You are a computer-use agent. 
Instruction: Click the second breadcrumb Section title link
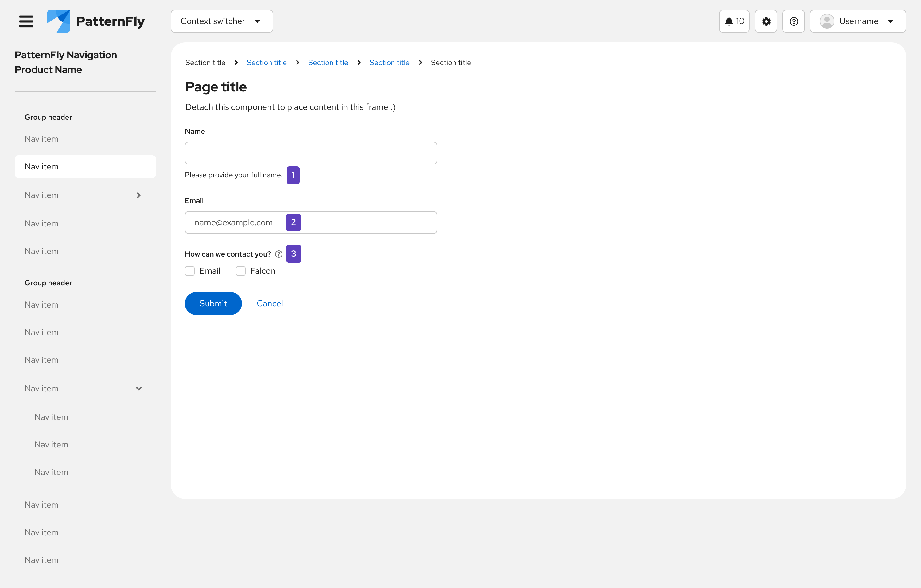coord(266,63)
